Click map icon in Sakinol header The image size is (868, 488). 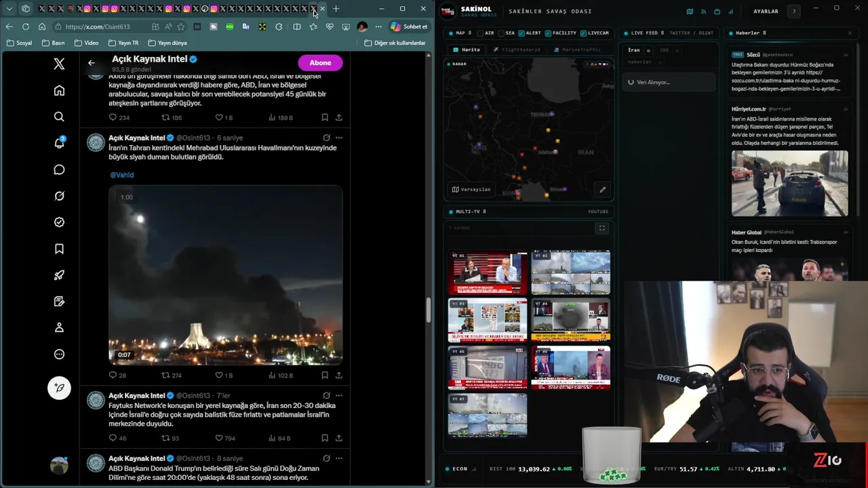(x=690, y=12)
